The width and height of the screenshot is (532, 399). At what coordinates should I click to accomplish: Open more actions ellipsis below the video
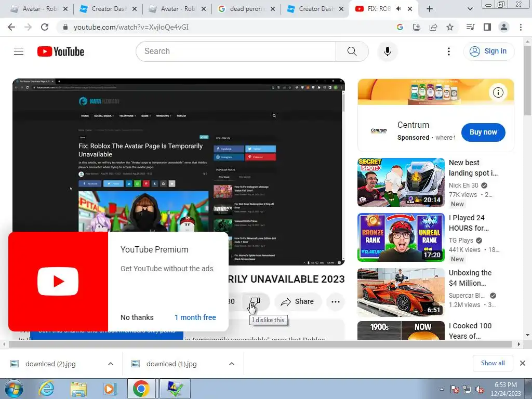[336, 302]
